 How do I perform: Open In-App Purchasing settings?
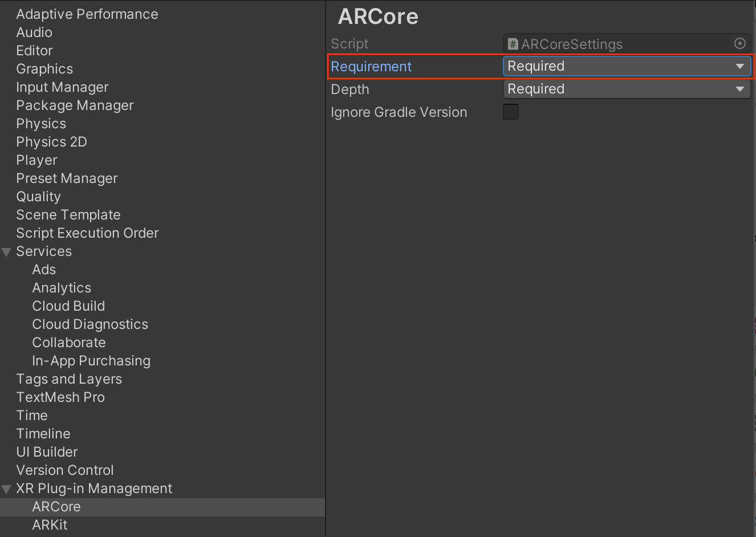tap(91, 361)
